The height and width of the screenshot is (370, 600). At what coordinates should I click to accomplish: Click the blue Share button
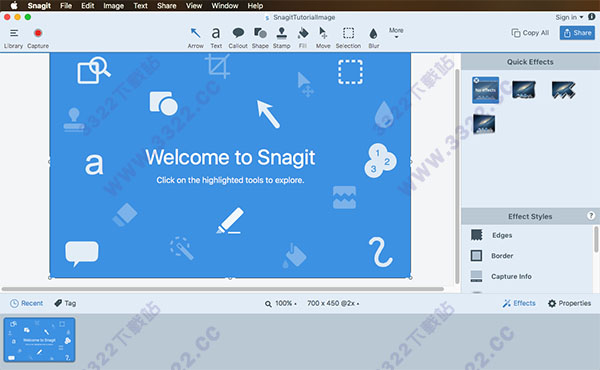(577, 33)
